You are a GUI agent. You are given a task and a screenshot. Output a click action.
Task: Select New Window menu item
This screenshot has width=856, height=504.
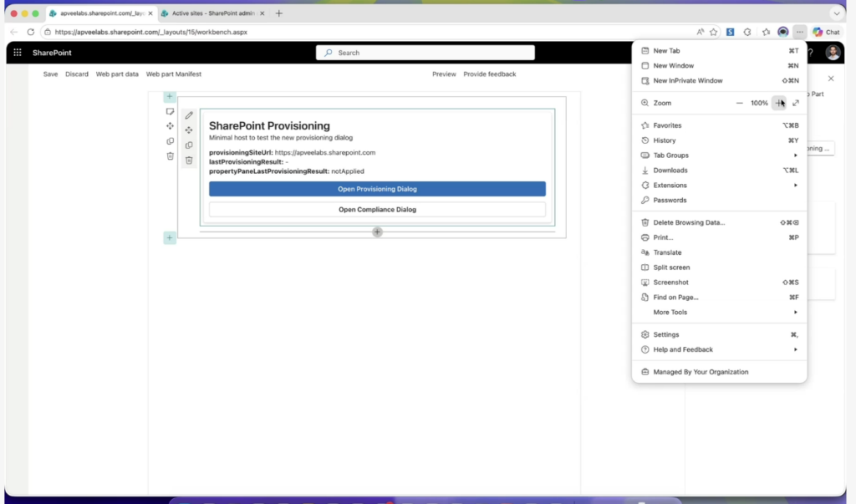point(719,65)
